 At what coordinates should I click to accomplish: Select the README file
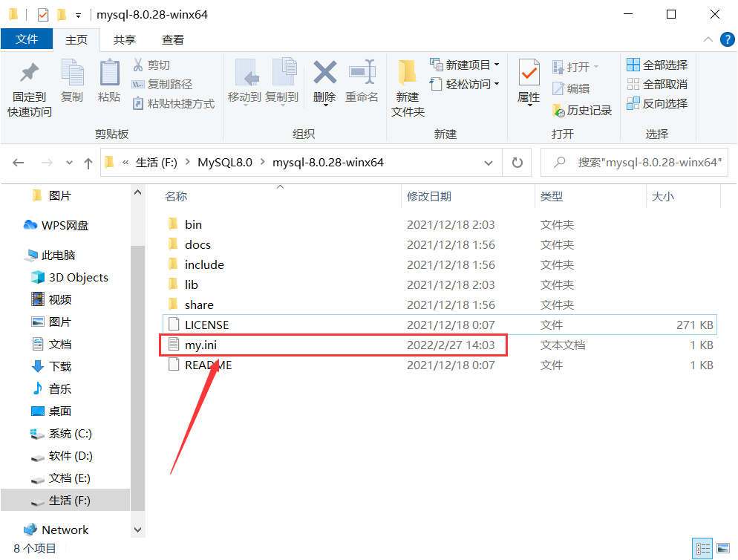pos(209,365)
